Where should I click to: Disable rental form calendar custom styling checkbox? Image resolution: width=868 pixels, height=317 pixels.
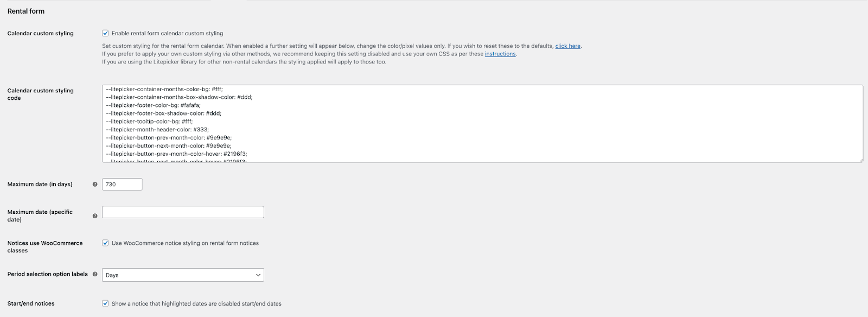point(105,33)
